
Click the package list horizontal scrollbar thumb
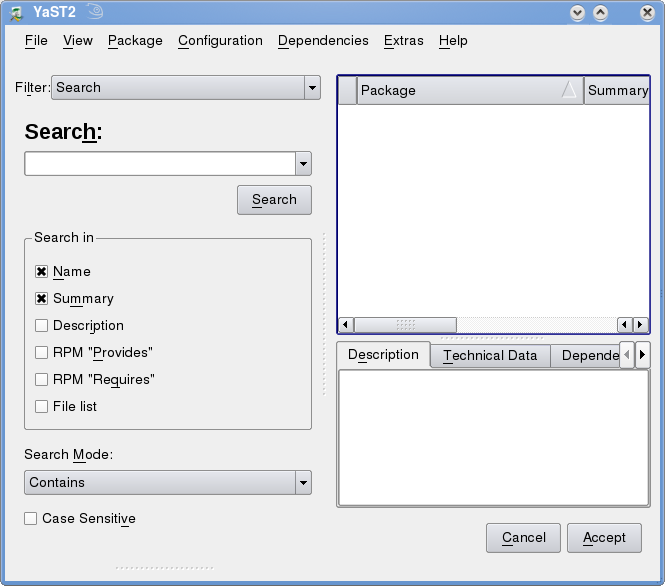pyautogui.click(x=405, y=325)
